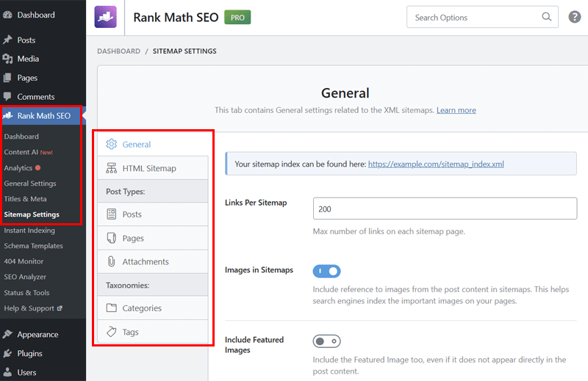Viewport: 588px width, 381px height.
Task: Click the Links Per Sitemap field
Action: pyautogui.click(x=445, y=208)
